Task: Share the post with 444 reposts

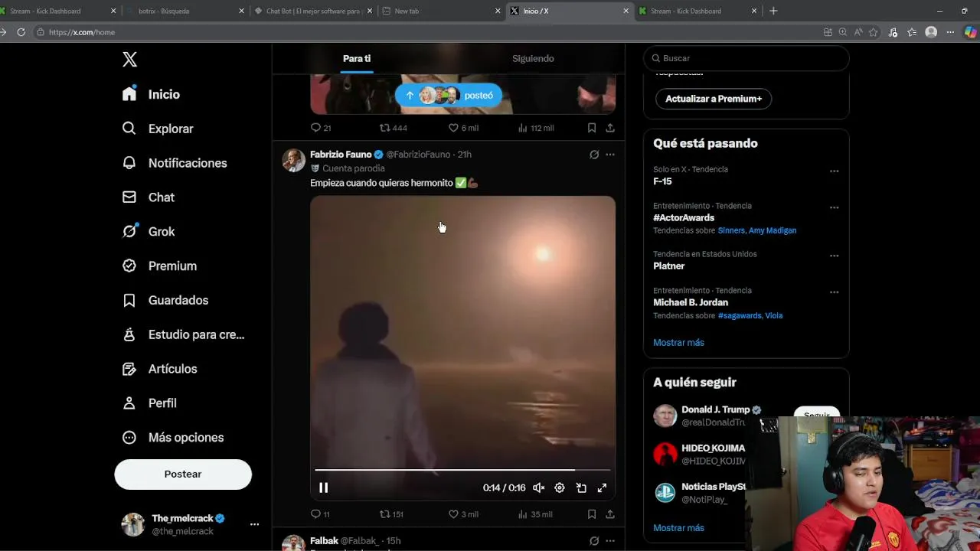Action: click(x=610, y=128)
